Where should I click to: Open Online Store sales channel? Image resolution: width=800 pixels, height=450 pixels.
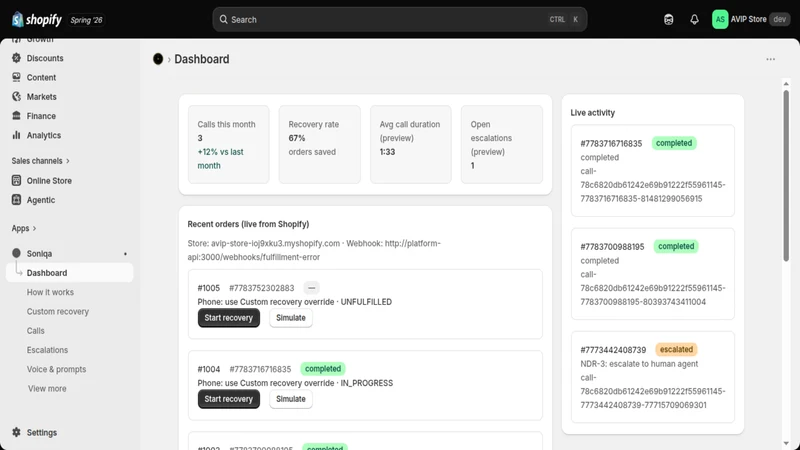[49, 181]
